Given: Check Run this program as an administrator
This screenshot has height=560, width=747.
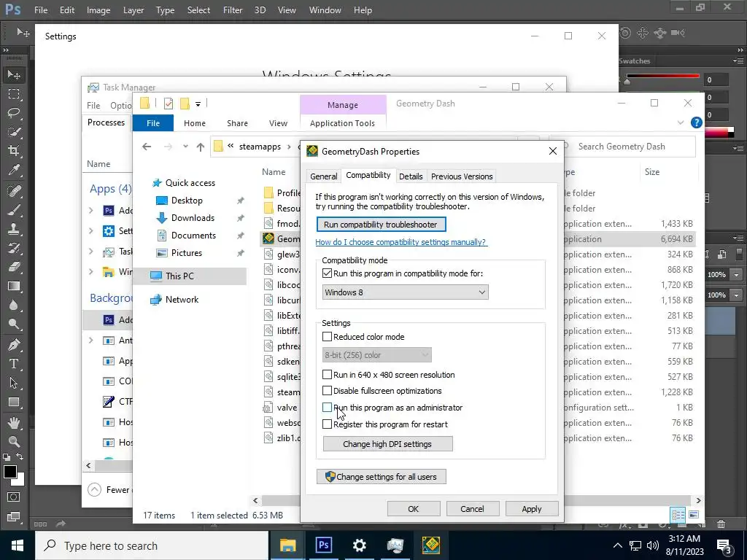Looking at the screenshot, I should coord(327,408).
